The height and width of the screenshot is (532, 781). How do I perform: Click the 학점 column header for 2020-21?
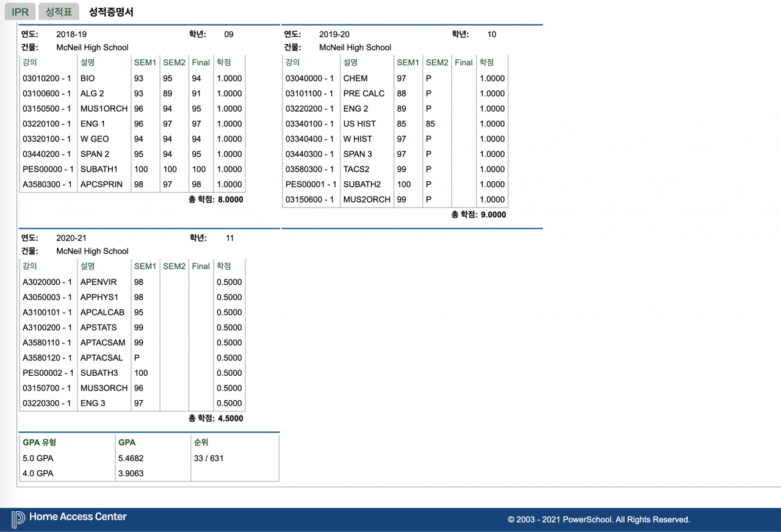click(224, 266)
